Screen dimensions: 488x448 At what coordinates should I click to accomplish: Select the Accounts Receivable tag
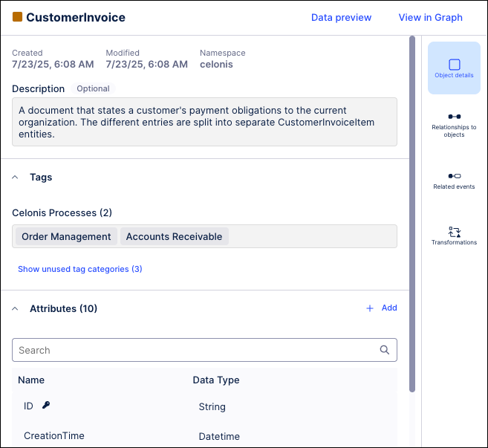174,236
